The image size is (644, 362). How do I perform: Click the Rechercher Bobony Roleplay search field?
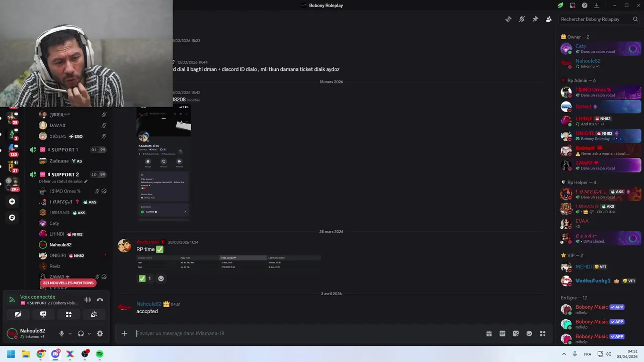599,19
